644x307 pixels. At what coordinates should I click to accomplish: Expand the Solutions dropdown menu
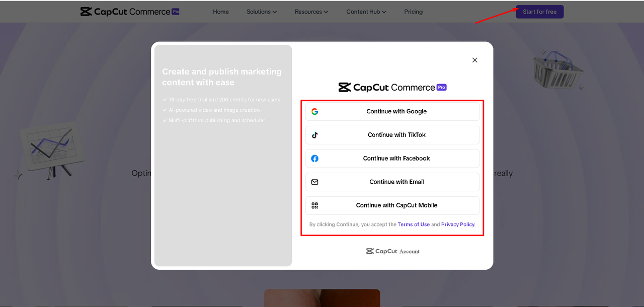262,12
